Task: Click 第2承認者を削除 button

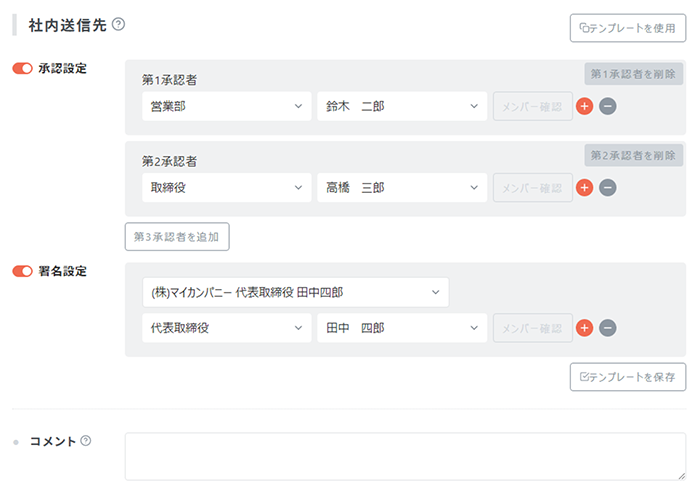Action: [x=634, y=155]
